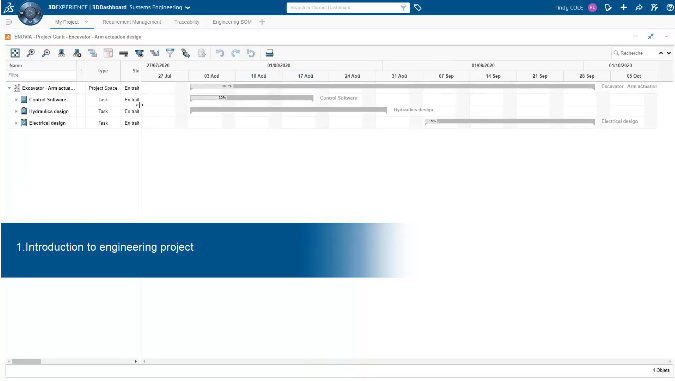The width and height of the screenshot is (675, 381).
Task: Click the share arrow icon in top bar
Action: (x=639, y=7)
